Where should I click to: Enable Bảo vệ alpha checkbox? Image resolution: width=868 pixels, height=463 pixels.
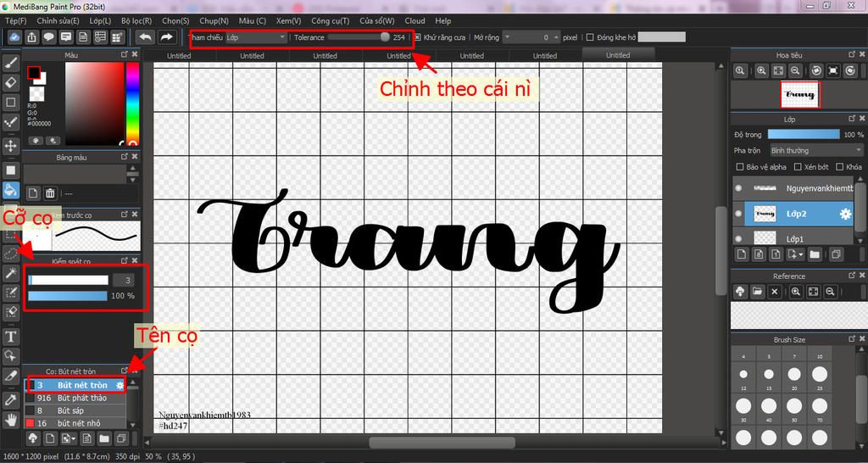tap(739, 167)
